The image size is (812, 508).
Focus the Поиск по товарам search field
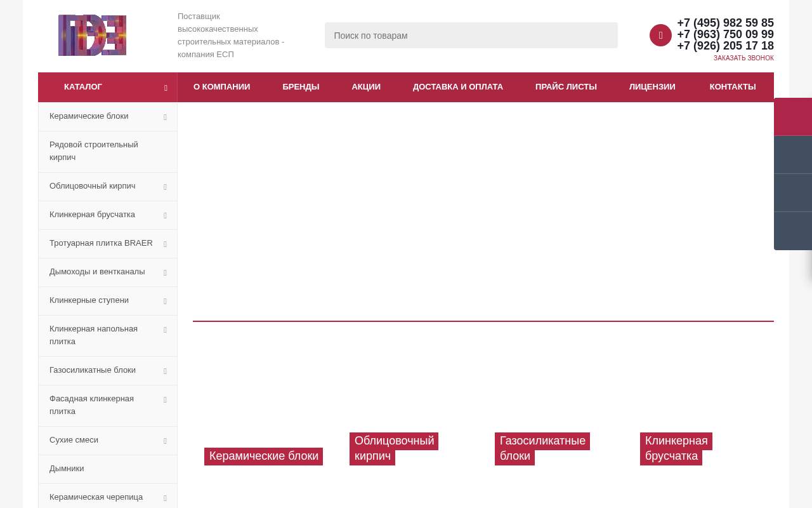click(471, 36)
